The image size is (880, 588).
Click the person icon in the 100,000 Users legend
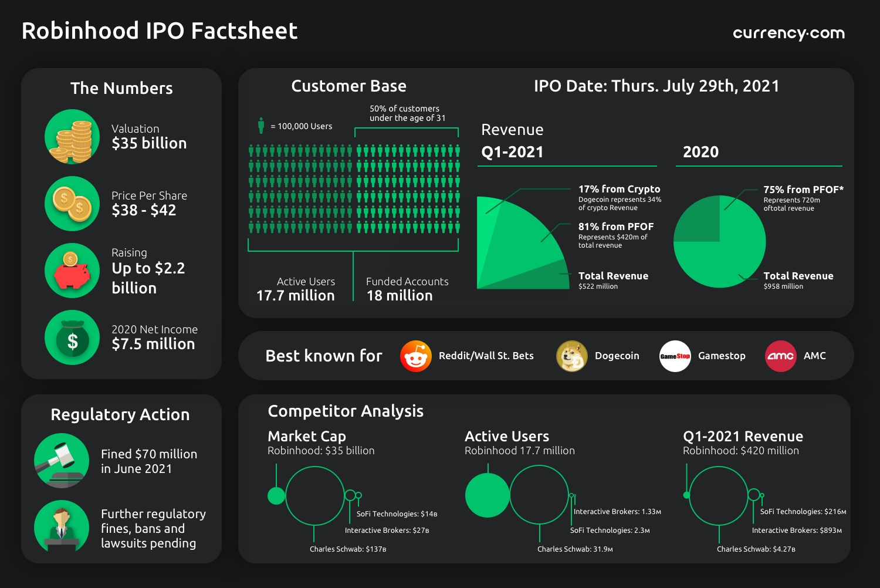261,126
